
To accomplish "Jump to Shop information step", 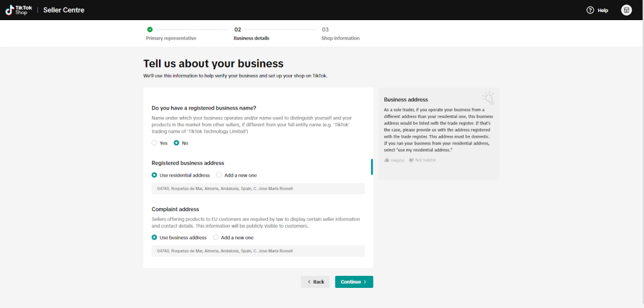I will 340,38.
